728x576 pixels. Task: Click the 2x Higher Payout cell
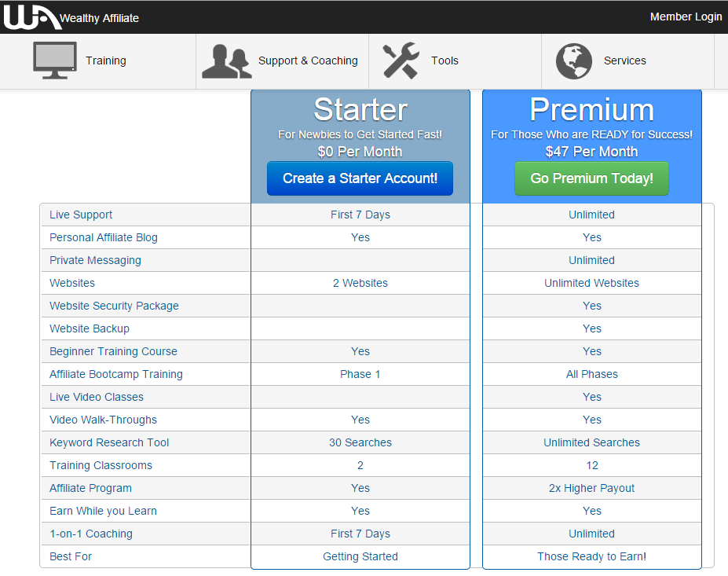pos(591,488)
